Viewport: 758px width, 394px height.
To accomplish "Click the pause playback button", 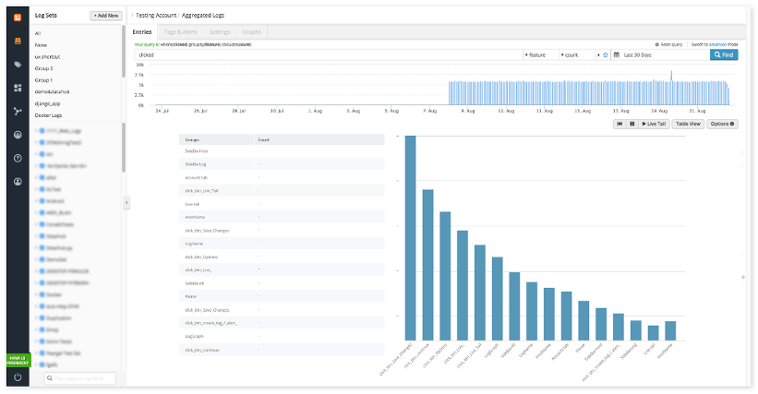I will (632, 124).
